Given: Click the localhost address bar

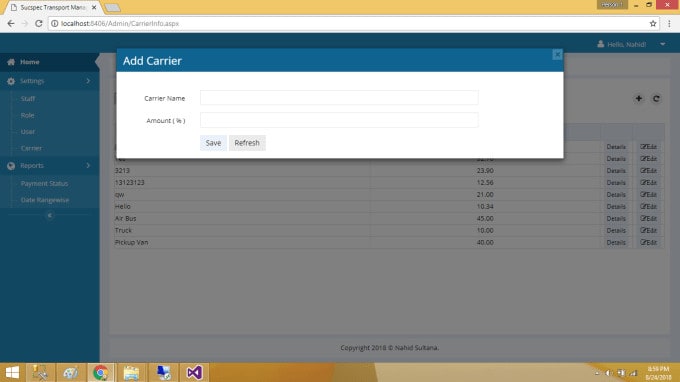Looking at the screenshot, I should coord(354,23).
